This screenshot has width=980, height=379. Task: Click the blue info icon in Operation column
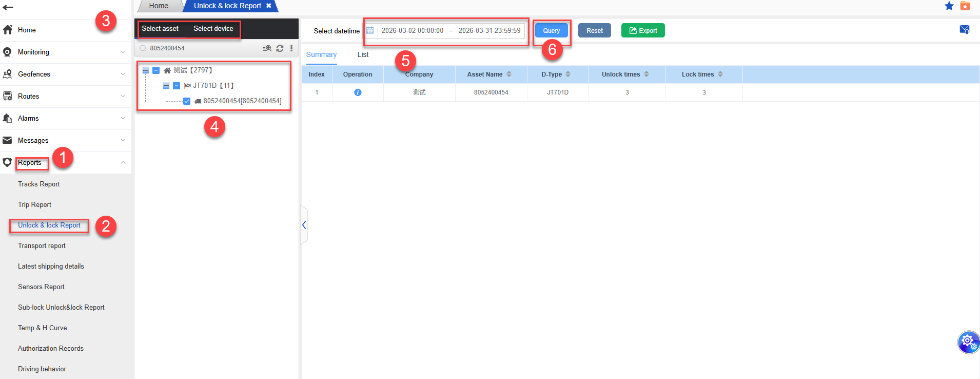358,92
